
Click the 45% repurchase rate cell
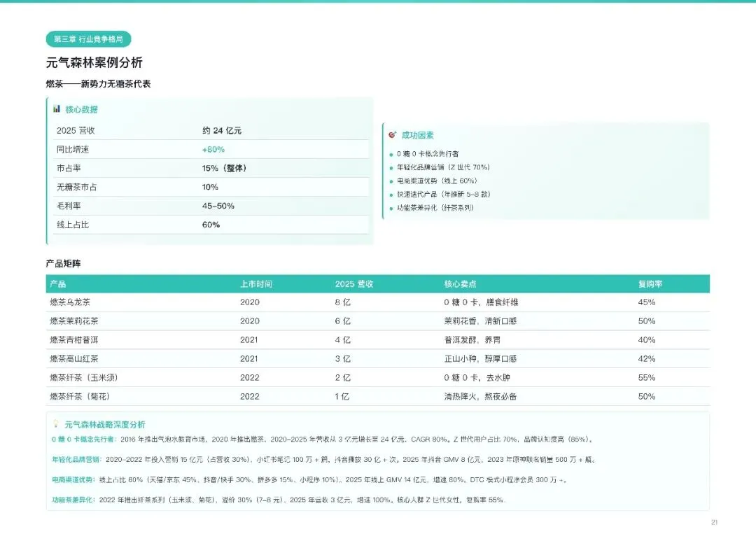point(647,302)
